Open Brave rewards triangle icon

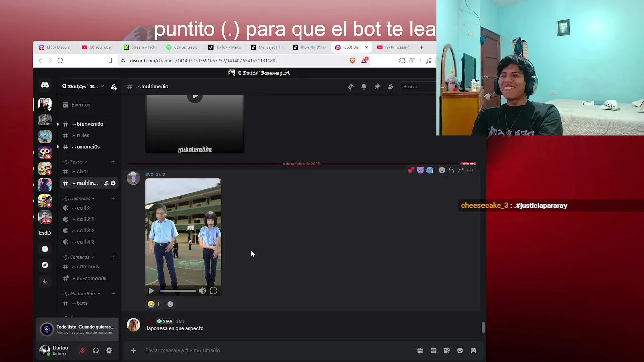(364, 60)
